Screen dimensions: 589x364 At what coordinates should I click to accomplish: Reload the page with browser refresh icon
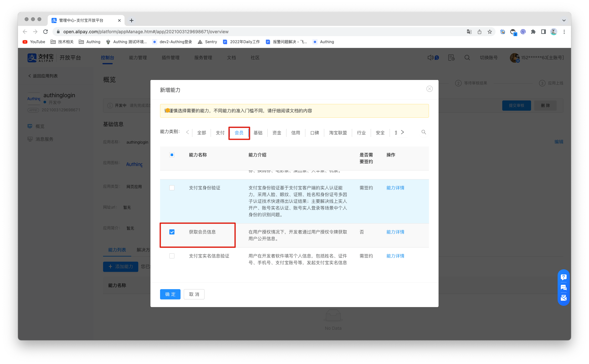pyautogui.click(x=45, y=32)
